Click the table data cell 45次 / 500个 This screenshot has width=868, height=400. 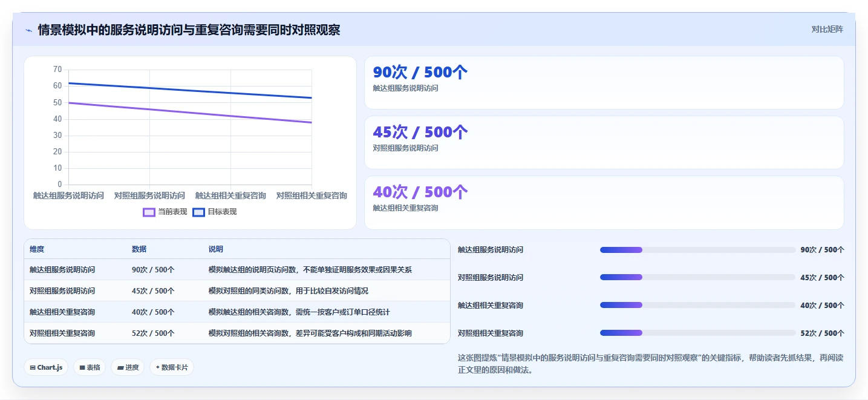click(153, 291)
